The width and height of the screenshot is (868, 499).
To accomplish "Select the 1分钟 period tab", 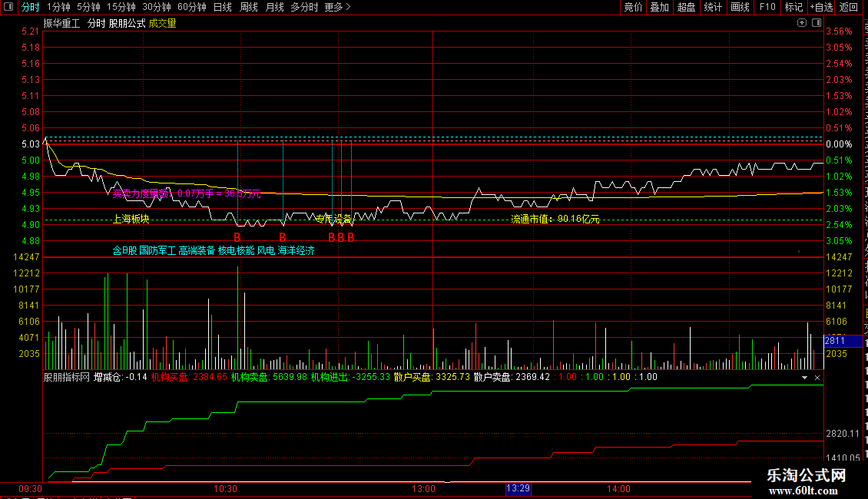I will tap(58, 7).
